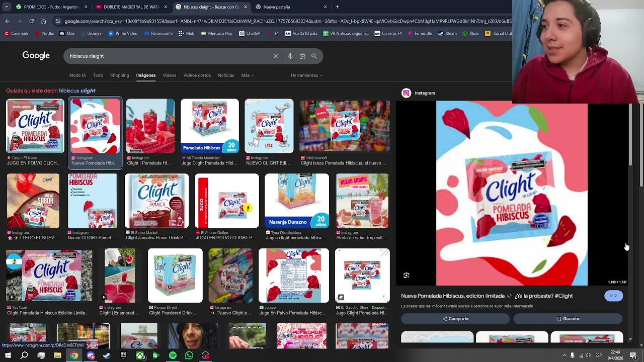
Task: Click the Ir visit button
Action: point(613,296)
